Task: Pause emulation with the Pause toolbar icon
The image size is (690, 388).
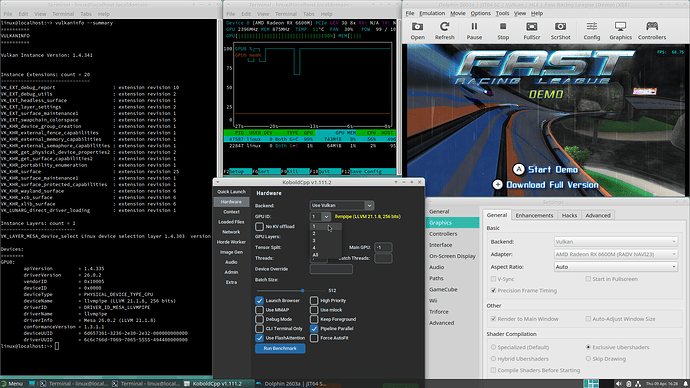Action: coord(474,27)
